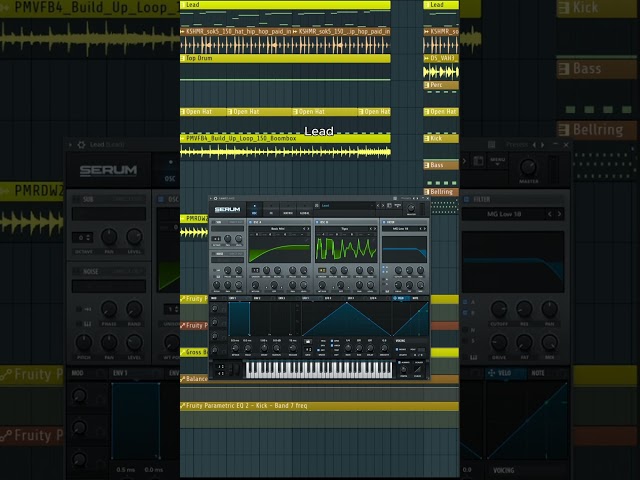Open OSC B wavetable editor pencil
Image resolution: width=640 pixels, height=480 pixels.
click(373, 240)
